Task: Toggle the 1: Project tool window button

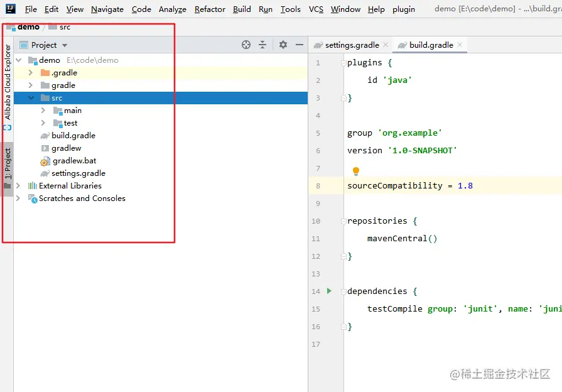Action: tap(7, 168)
